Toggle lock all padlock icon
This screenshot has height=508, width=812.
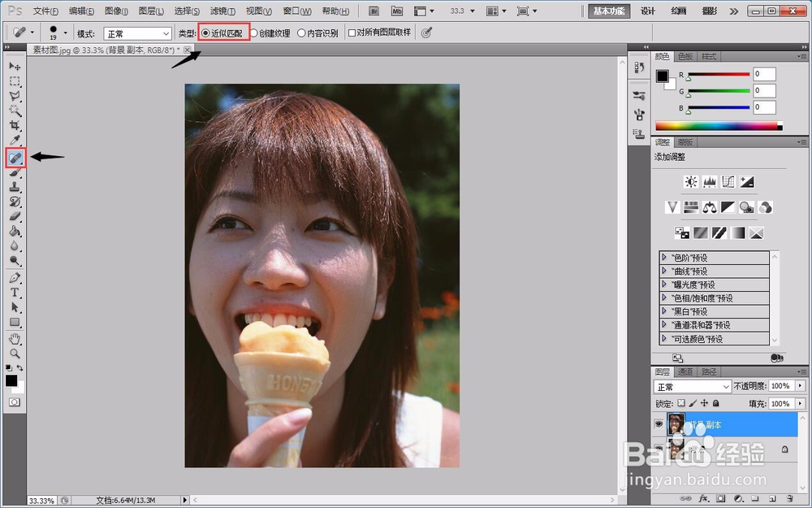(715, 403)
